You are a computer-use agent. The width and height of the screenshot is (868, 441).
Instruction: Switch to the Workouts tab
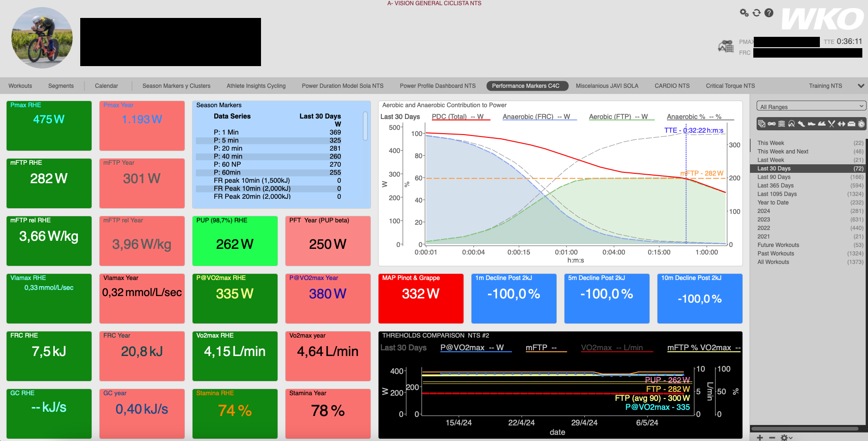20,86
